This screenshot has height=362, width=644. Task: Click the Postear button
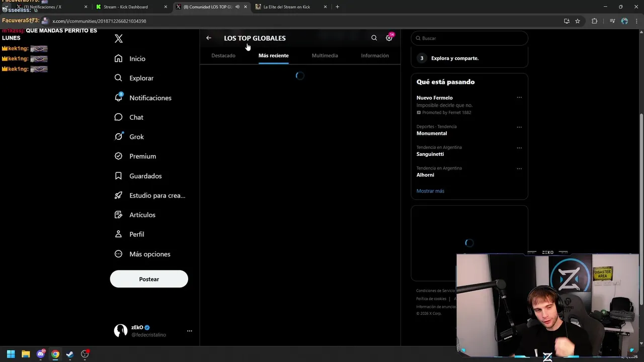[149, 279]
